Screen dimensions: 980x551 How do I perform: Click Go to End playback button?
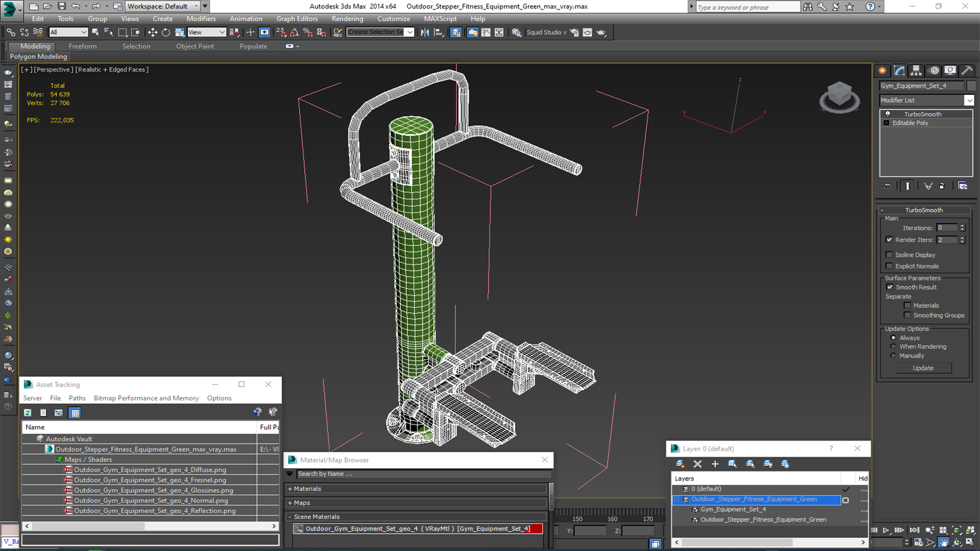click(x=914, y=531)
